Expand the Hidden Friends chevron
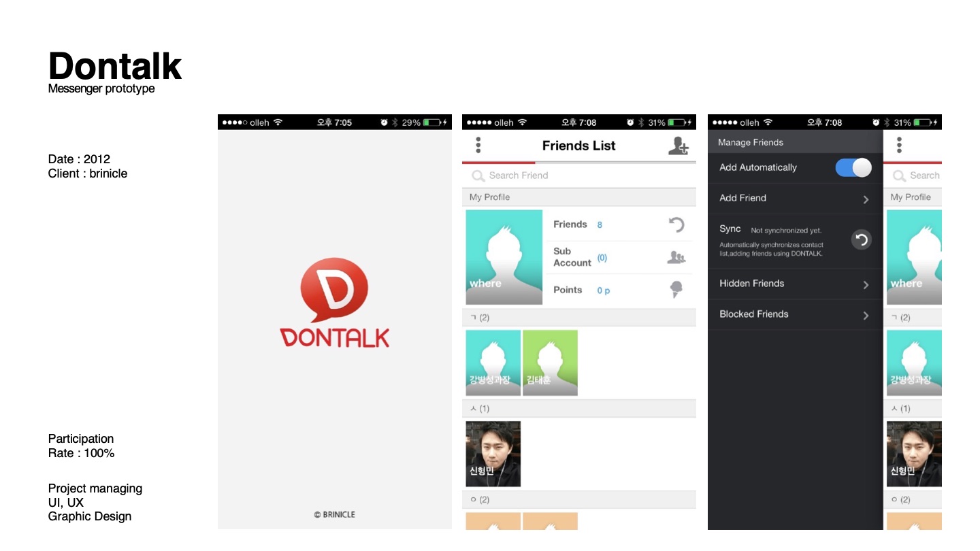Viewport: 980px width, 551px height. [866, 284]
